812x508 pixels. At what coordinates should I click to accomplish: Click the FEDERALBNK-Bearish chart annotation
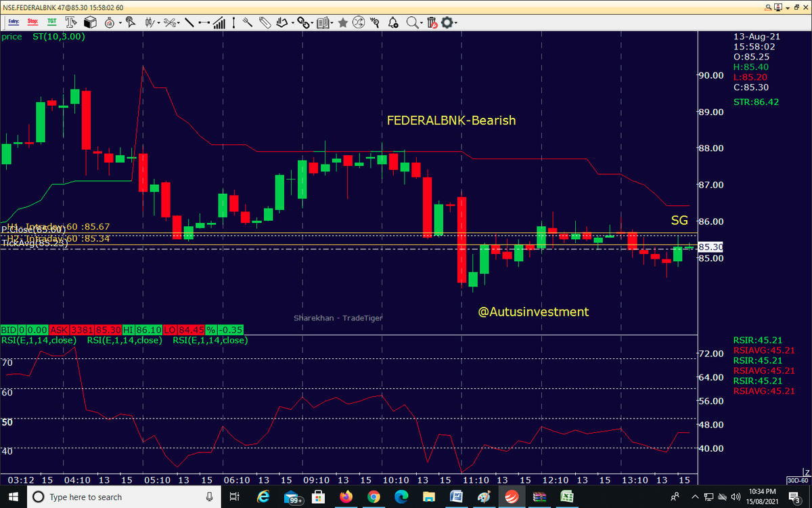451,121
